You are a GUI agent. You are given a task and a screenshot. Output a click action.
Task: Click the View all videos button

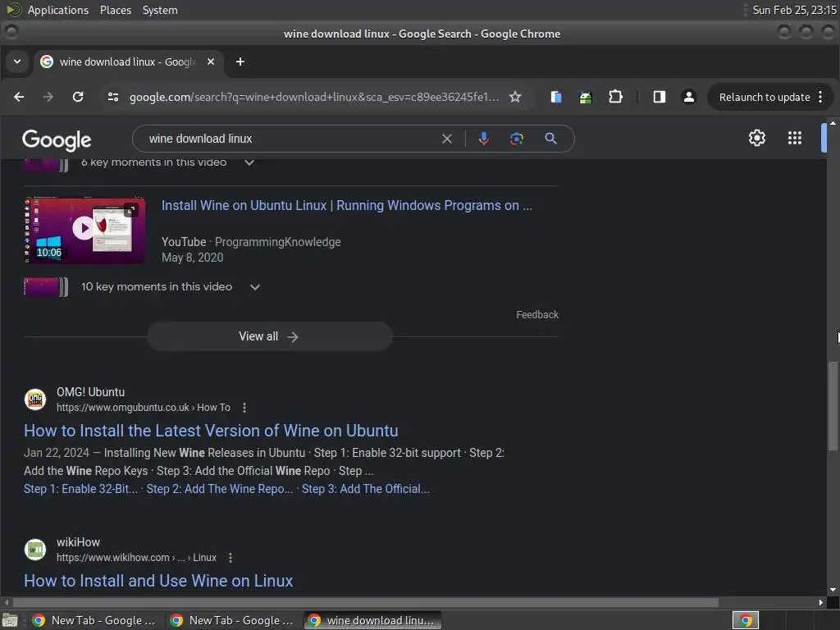269,336
